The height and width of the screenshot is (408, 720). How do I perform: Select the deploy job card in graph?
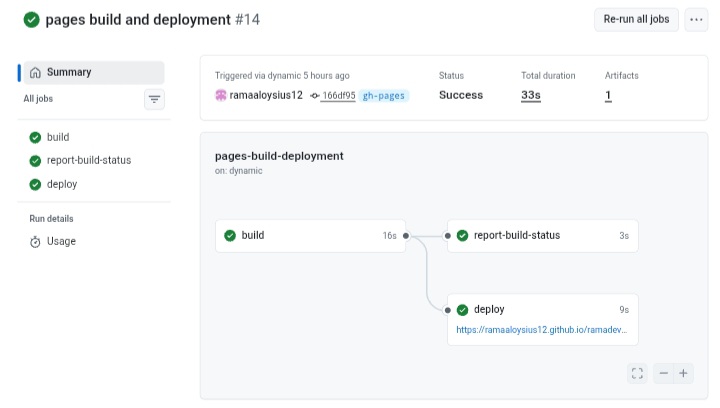[543, 319]
